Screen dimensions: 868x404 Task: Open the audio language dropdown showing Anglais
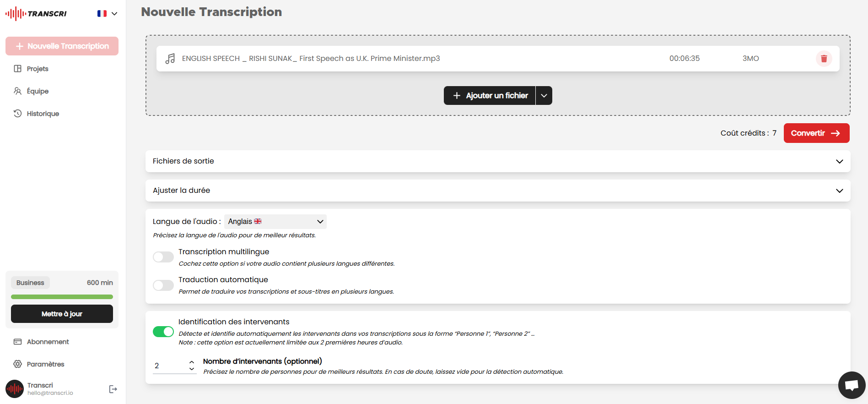pos(275,222)
